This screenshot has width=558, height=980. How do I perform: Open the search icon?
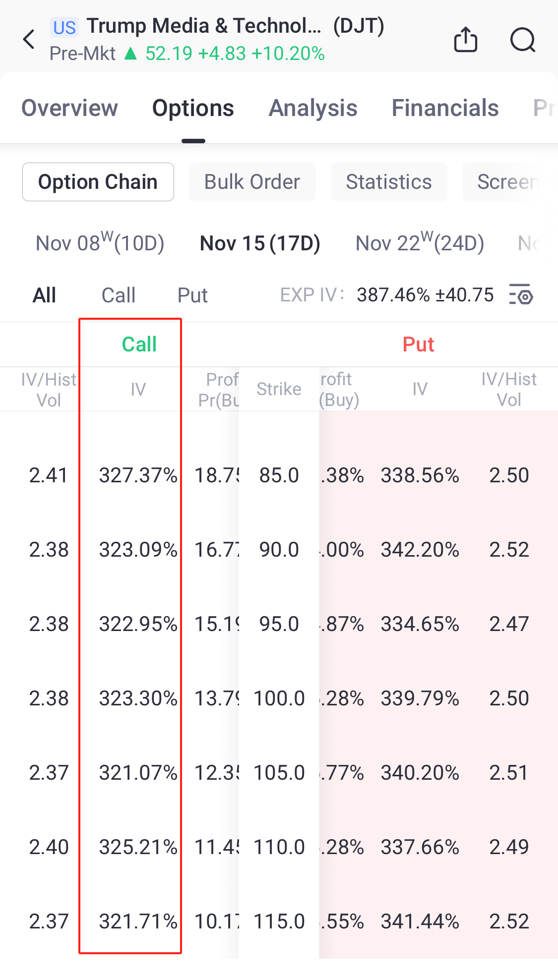(x=523, y=39)
